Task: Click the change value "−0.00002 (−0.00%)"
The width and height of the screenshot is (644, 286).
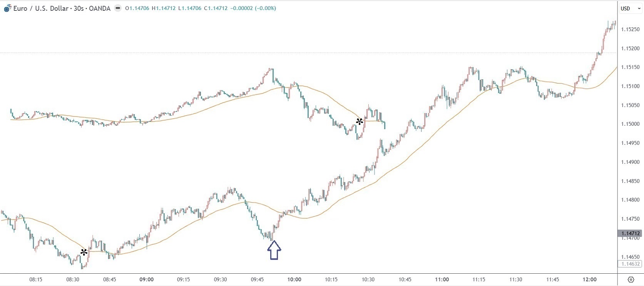Action: pos(253,8)
